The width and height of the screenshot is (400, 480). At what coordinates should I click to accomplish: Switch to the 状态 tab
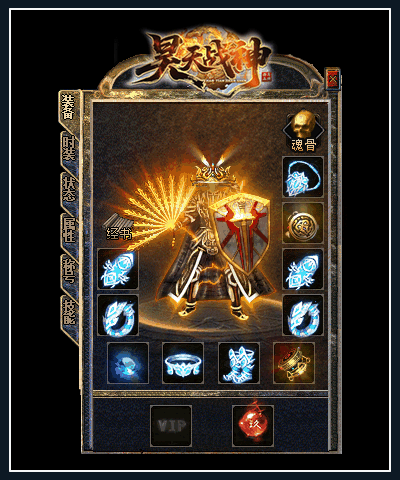click(x=69, y=189)
